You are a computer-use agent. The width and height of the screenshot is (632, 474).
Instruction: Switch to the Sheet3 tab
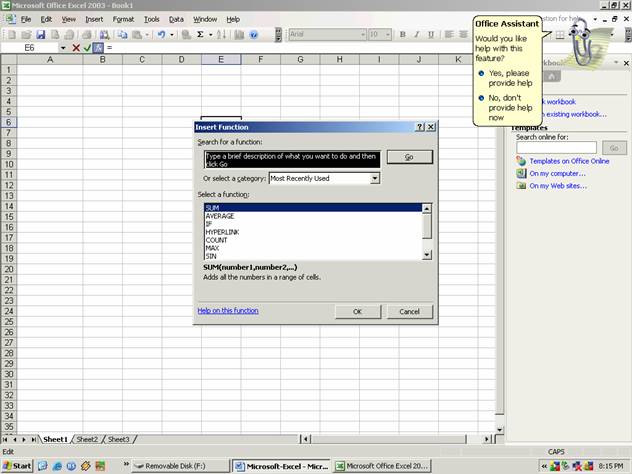pyautogui.click(x=118, y=439)
